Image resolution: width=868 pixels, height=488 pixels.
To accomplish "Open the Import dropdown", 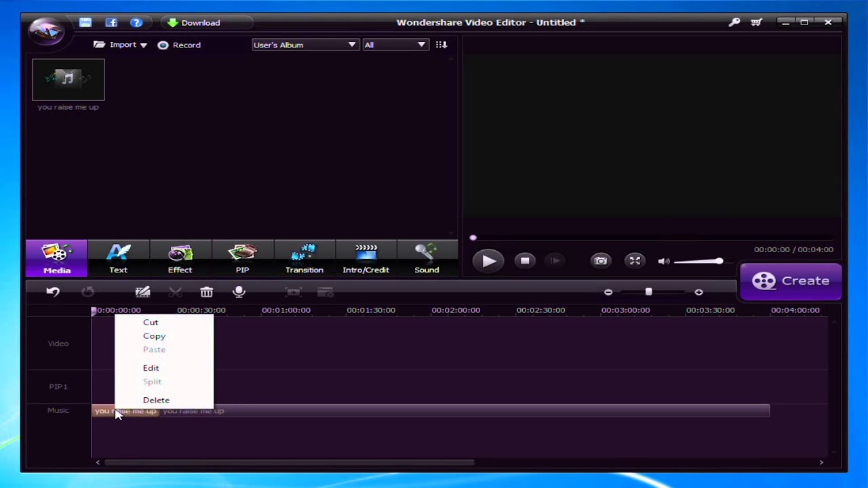I will click(120, 45).
